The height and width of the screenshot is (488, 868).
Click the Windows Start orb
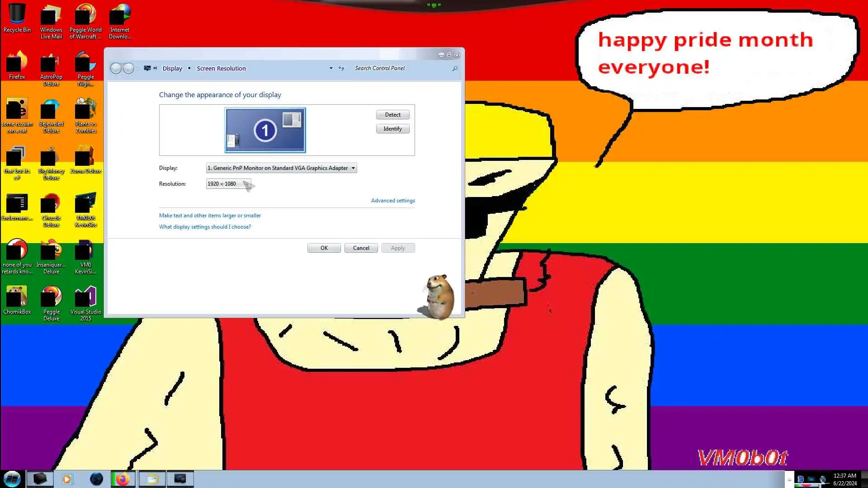point(12,479)
